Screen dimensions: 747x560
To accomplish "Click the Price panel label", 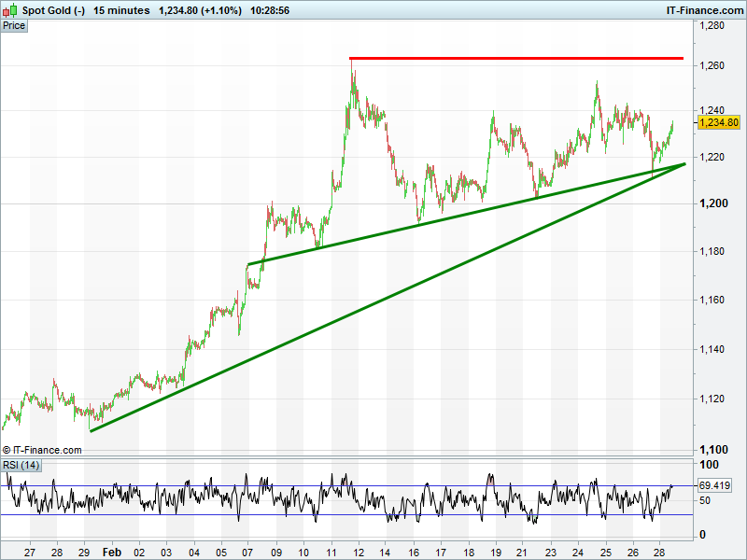I will point(14,26).
